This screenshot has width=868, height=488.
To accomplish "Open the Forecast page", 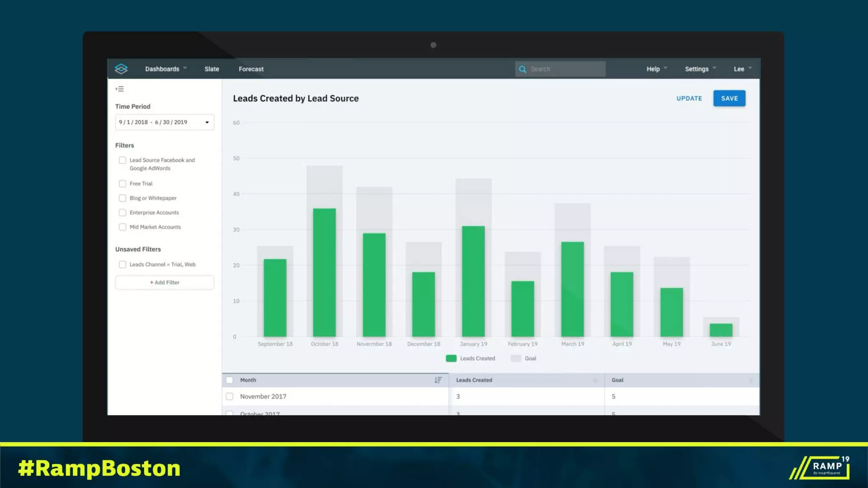I will point(251,69).
